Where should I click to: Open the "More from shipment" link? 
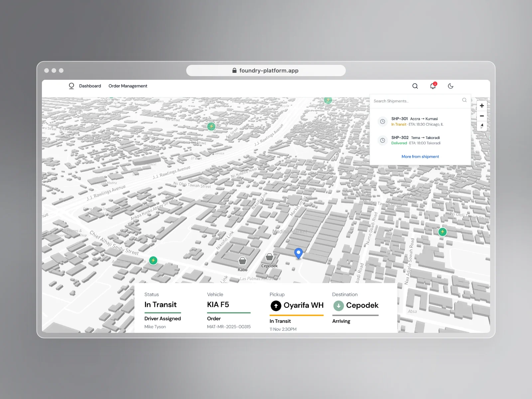420,157
